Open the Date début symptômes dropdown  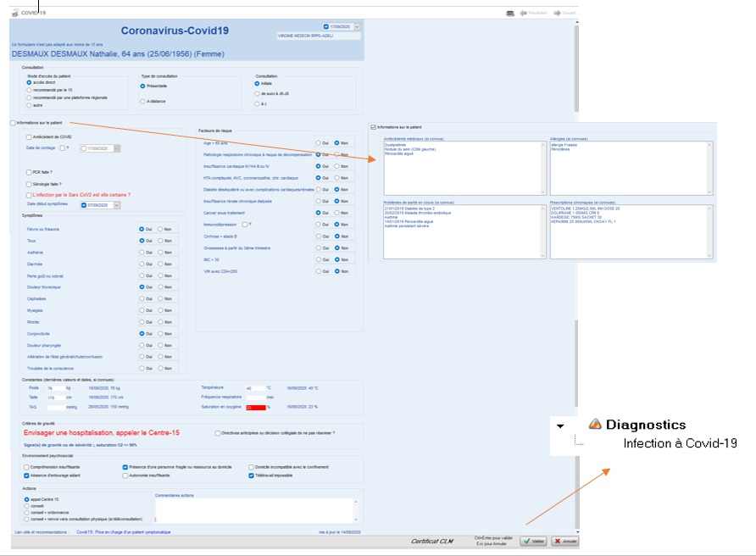[117, 204]
